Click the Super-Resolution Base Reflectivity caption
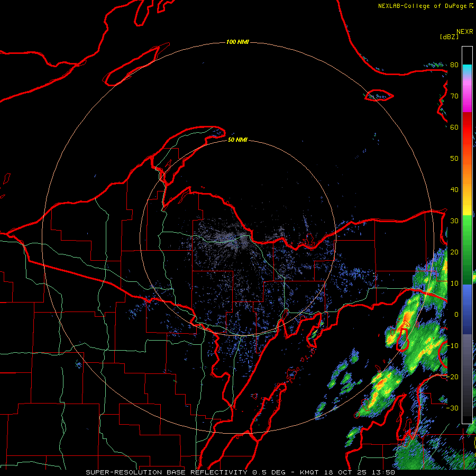The height and width of the screenshot is (476, 476). pyautogui.click(x=240, y=472)
